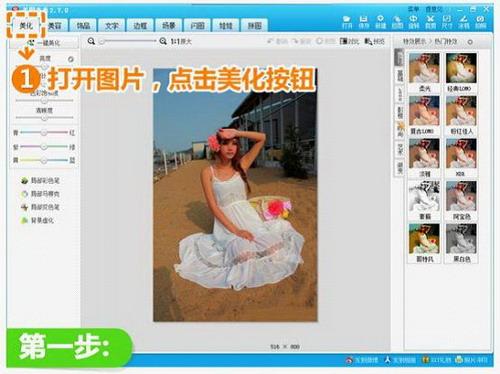Click the settings gear beside 热门特效
Image resolution: width=500 pixels, height=374 pixels.
click(x=470, y=42)
